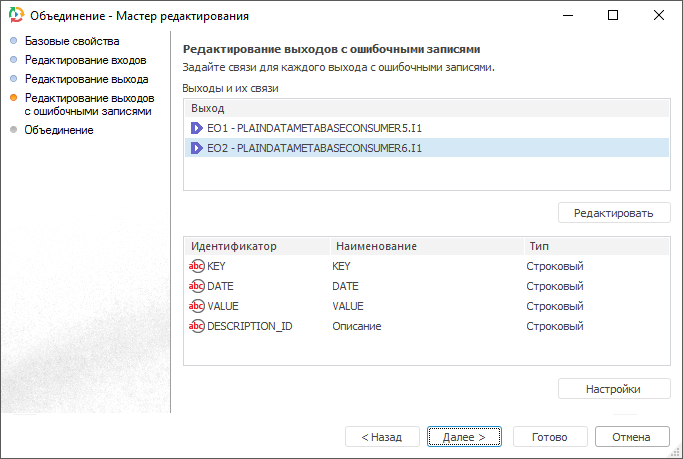Go to the Редактирование входов step
Image resolution: width=683 pixels, height=459 pixels.
86,60
